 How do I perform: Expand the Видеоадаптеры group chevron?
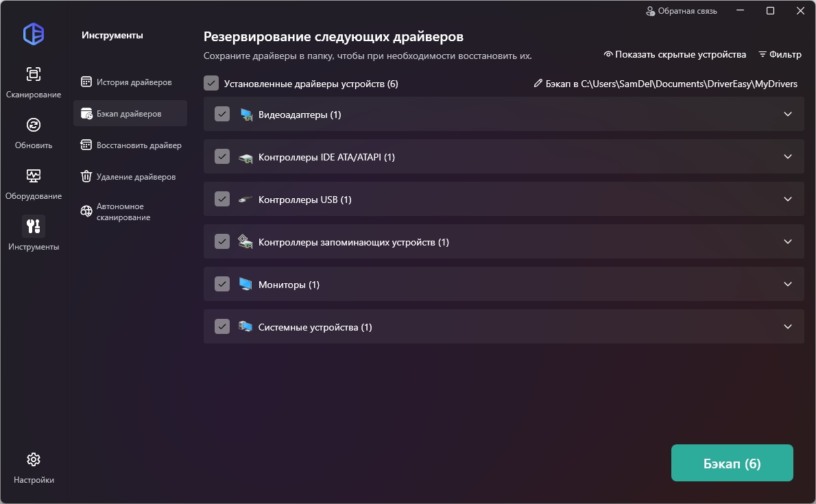tap(788, 114)
